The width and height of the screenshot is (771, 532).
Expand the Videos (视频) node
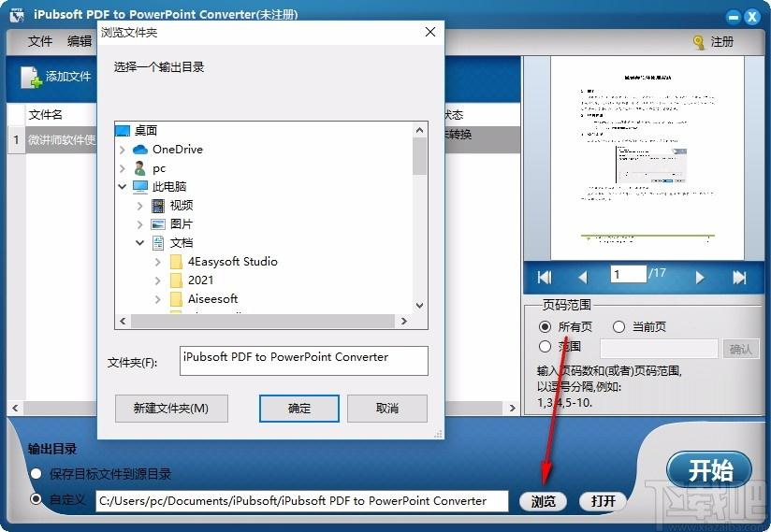point(140,206)
